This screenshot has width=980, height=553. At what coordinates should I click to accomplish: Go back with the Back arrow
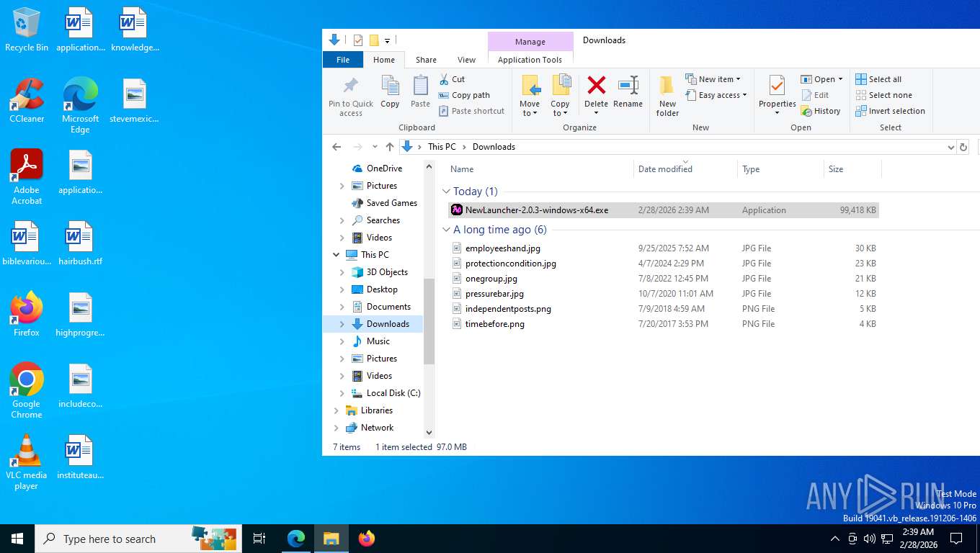coord(337,147)
